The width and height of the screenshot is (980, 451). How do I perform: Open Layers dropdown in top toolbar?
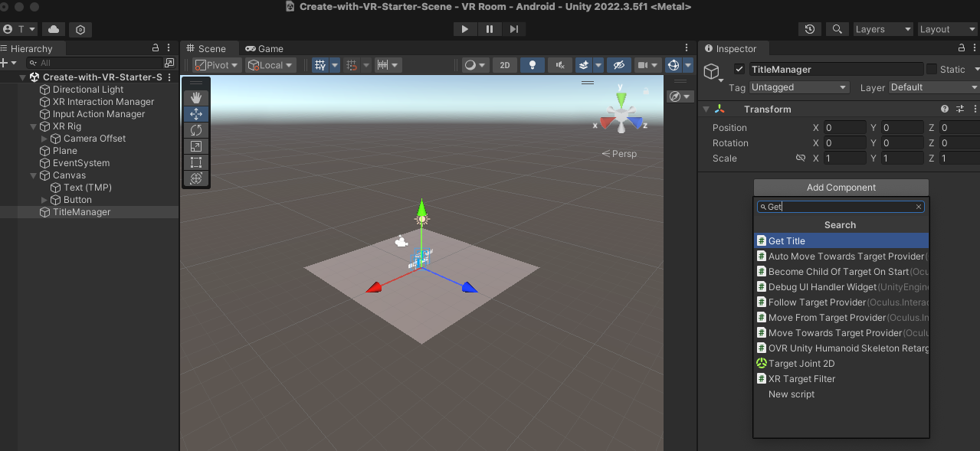point(883,29)
